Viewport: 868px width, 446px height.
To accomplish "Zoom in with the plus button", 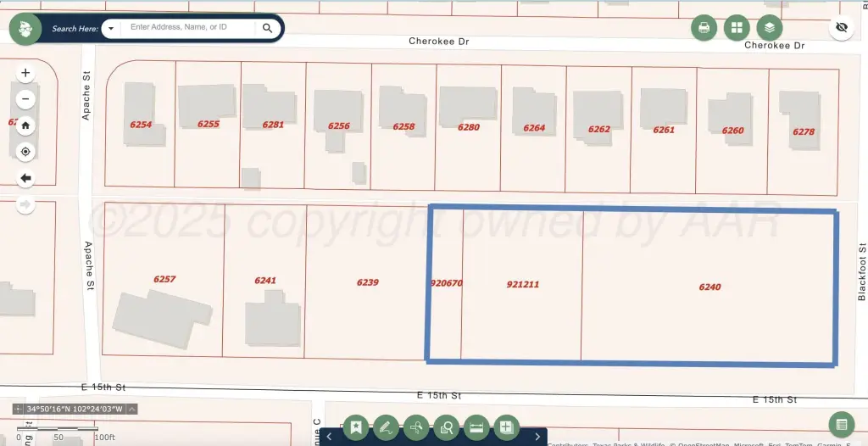I will tap(25, 73).
